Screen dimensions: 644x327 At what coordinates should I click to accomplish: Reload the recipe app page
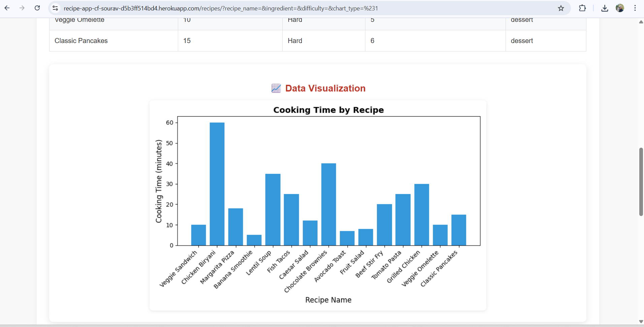tap(37, 8)
